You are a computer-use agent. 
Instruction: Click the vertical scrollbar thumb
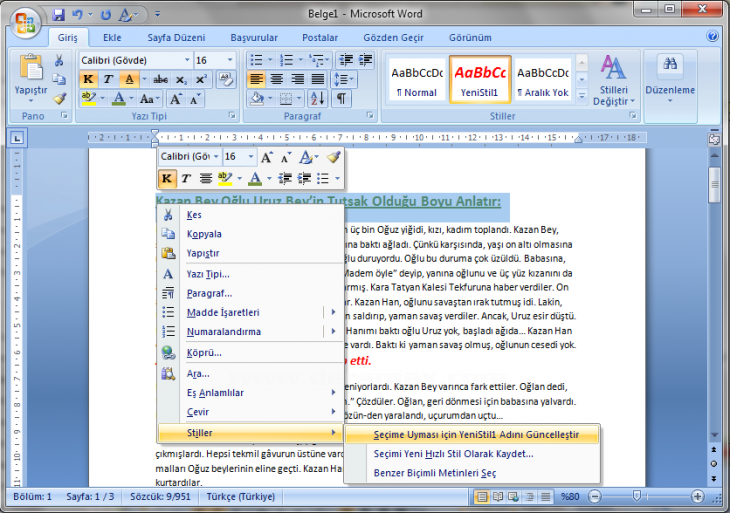point(714,185)
